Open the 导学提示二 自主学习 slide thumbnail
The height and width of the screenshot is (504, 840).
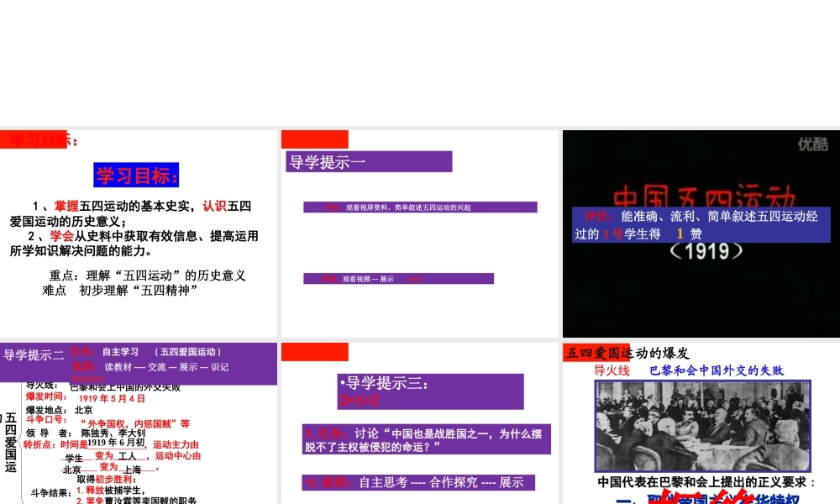click(x=139, y=423)
